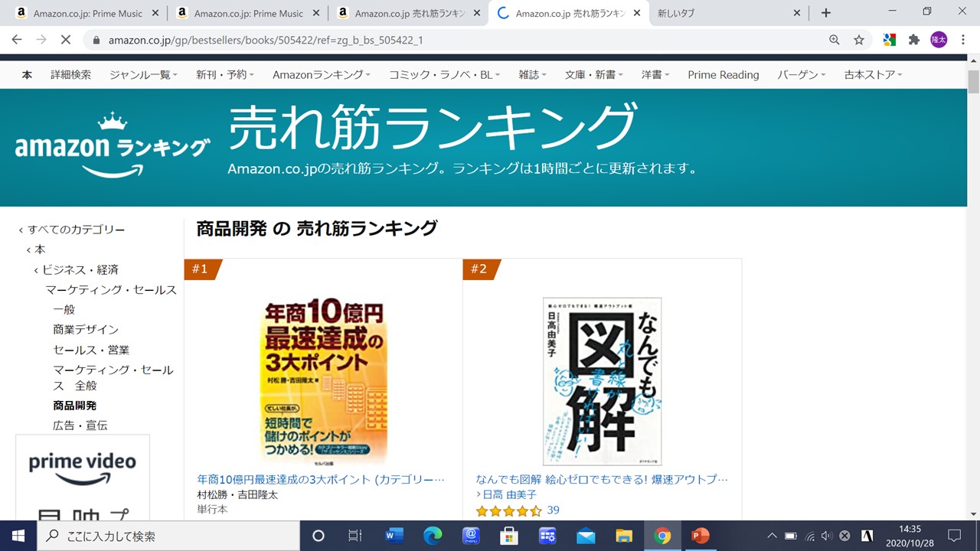This screenshot has width=980, height=551.
Task: Open the Chrome three-dot menu
Action: (x=963, y=40)
